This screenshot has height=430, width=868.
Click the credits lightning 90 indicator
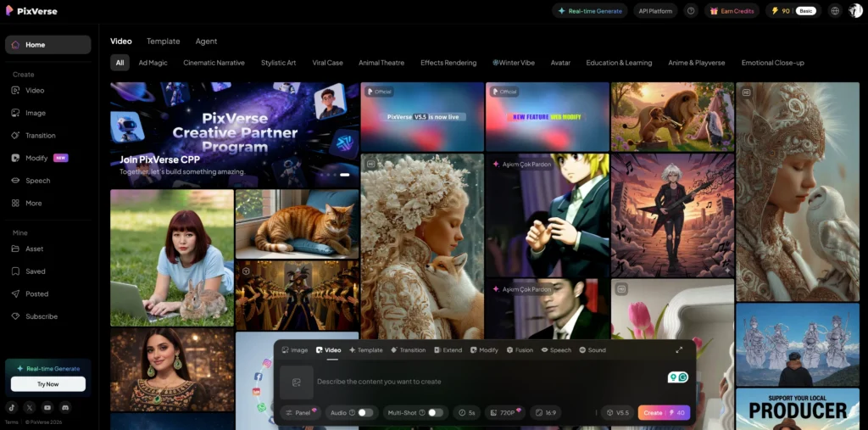780,11
